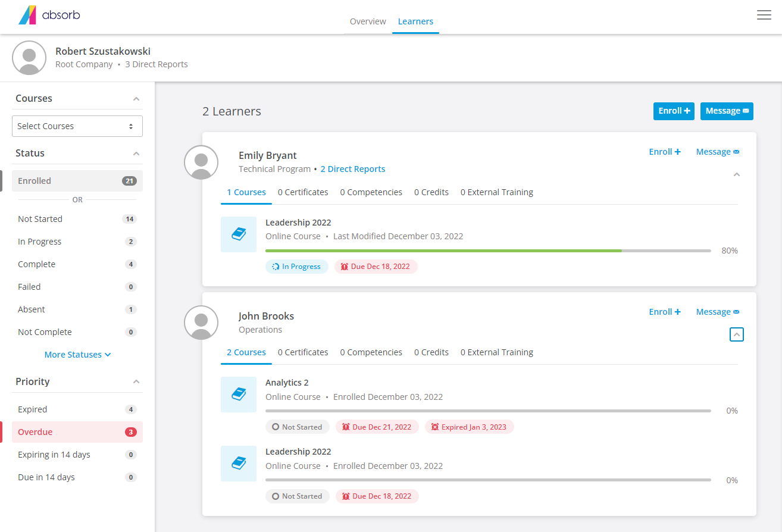
Task: Filter by Failed status
Action: tap(77, 287)
